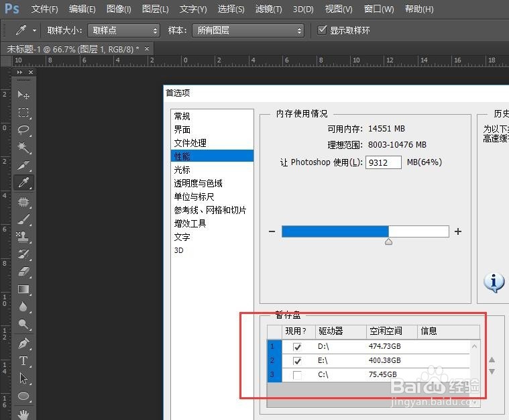The image size is (509, 420).
Task: Open the 图像(I) menu
Action: (x=119, y=9)
